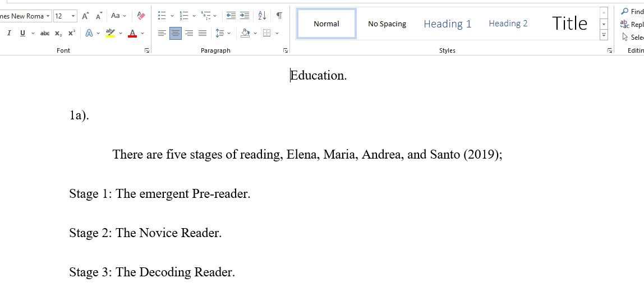644x301 pixels.
Task: Open the Change Case Aa menu
Action: [118, 16]
